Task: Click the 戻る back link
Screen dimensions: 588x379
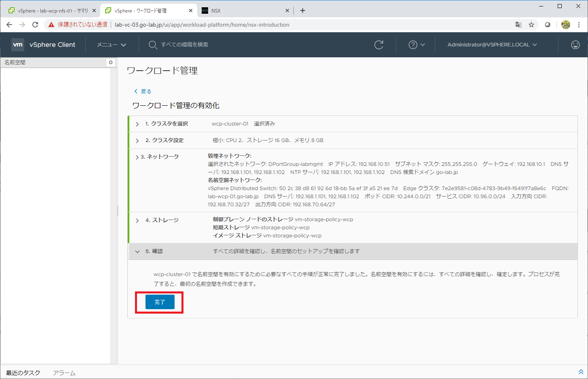Action: [143, 91]
